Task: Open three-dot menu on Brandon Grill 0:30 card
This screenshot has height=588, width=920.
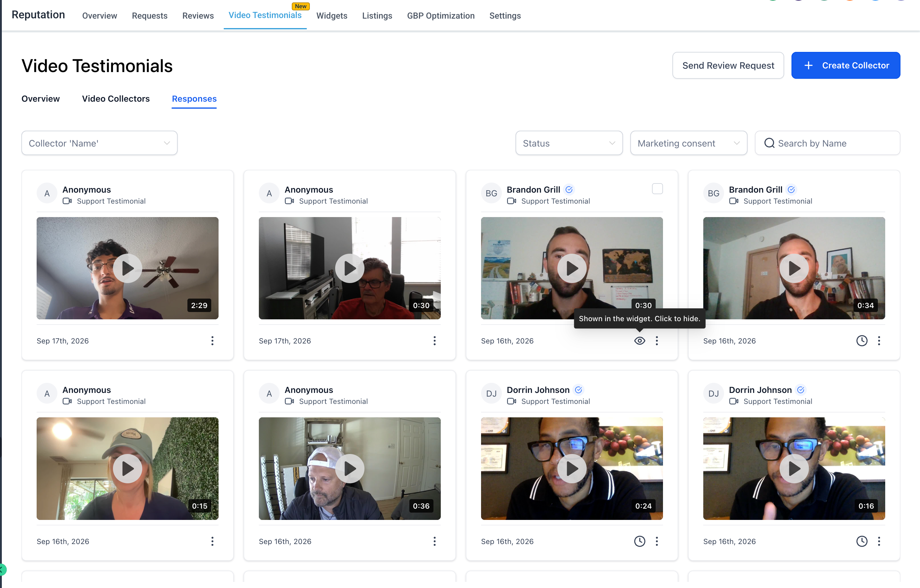Action: click(657, 340)
